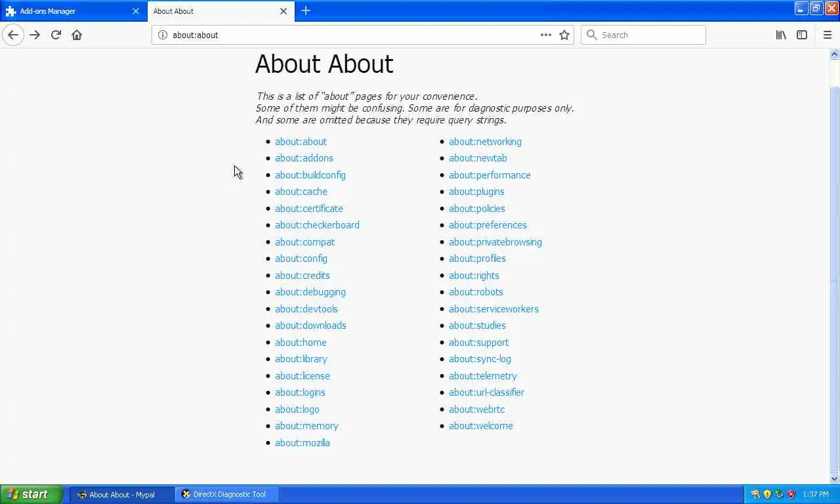Close the Add-ons Manager tab

pyautogui.click(x=136, y=11)
